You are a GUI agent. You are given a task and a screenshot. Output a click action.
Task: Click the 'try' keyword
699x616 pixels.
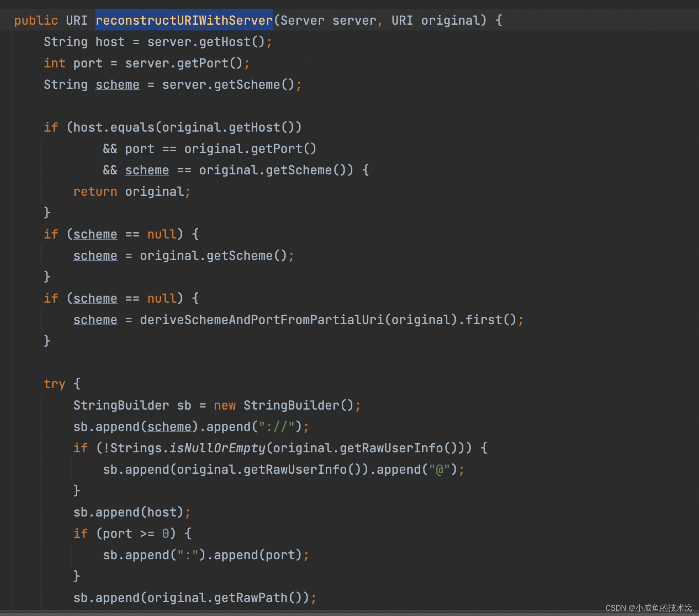pyautogui.click(x=55, y=384)
